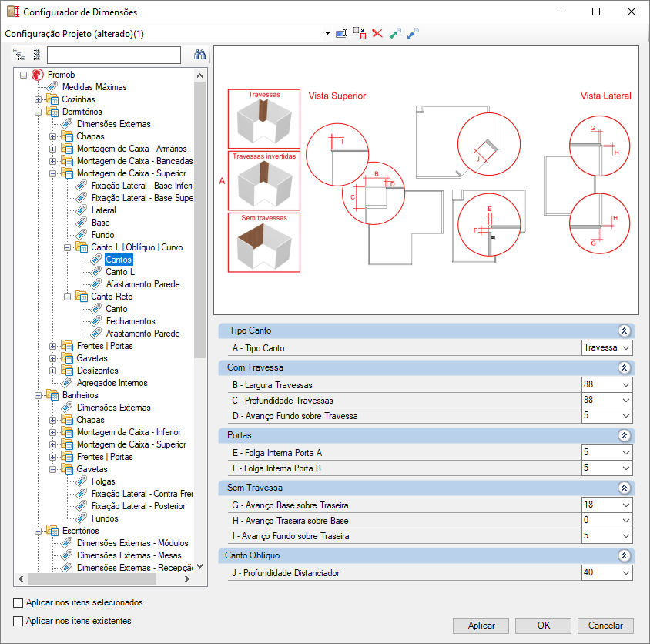Viewport: 650px width, 644px height.
Task: Select Dimensões Externas - Mesas item
Action: (x=129, y=555)
